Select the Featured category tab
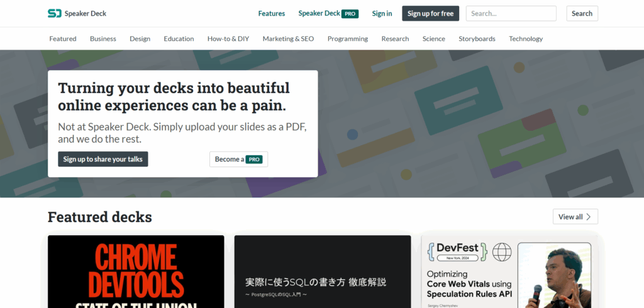644x308 pixels. [x=63, y=38]
